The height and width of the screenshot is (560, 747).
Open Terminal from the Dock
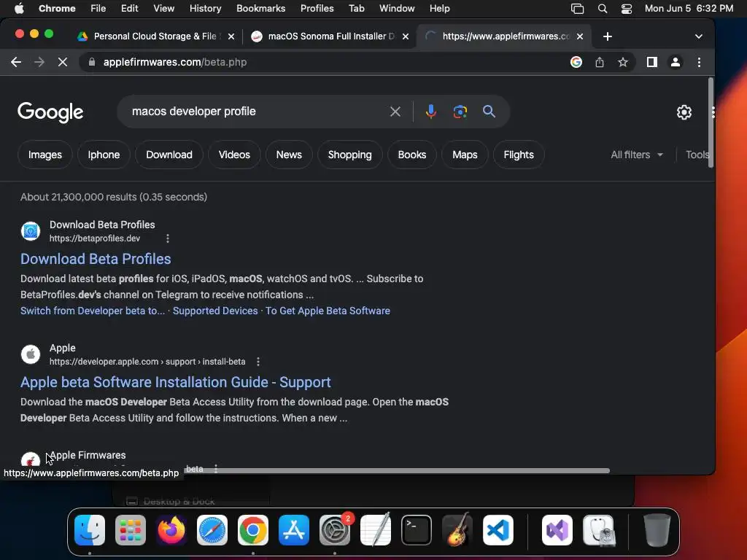[x=417, y=530]
